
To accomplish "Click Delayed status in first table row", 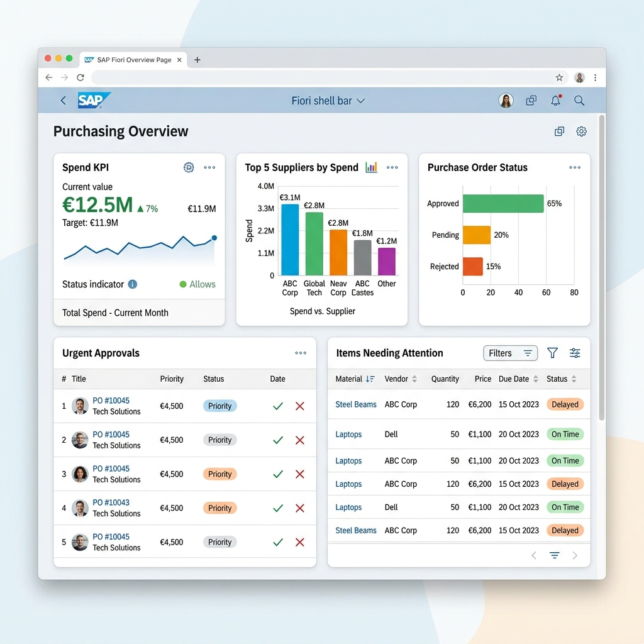I will click(x=565, y=404).
